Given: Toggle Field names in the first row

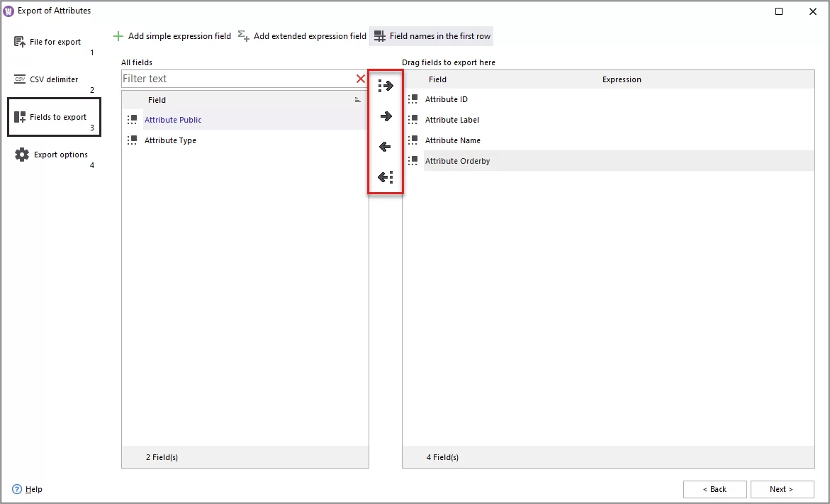Looking at the screenshot, I should tap(431, 35).
